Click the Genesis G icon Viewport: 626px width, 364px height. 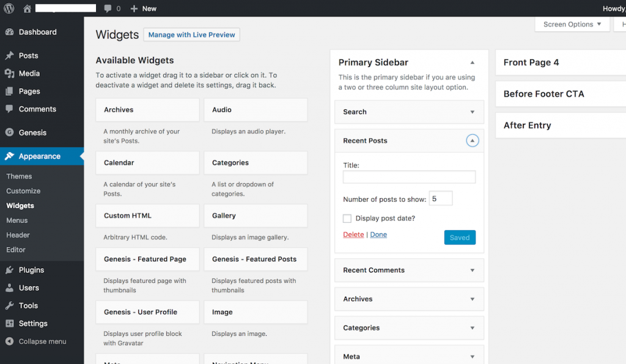pyautogui.click(x=10, y=133)
